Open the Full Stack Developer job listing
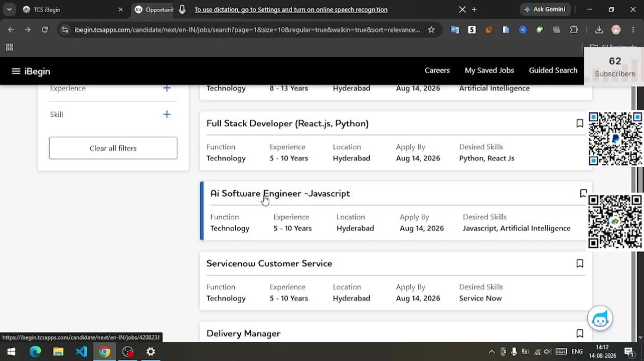The height and width of the screenshot is (361, 644). (287, 123)
